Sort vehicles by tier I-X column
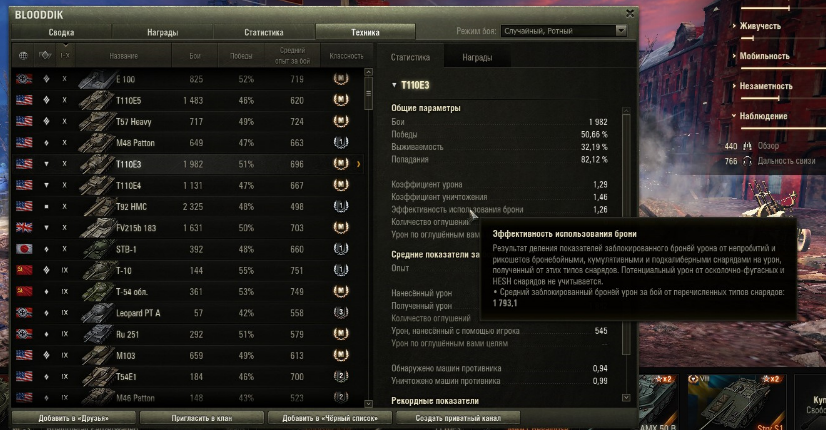The image size is (826, 430). (x=64, y=55)
